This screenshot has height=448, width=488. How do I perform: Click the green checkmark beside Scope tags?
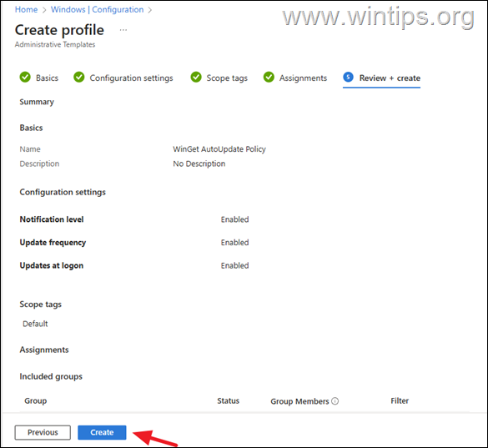point(196,77)
